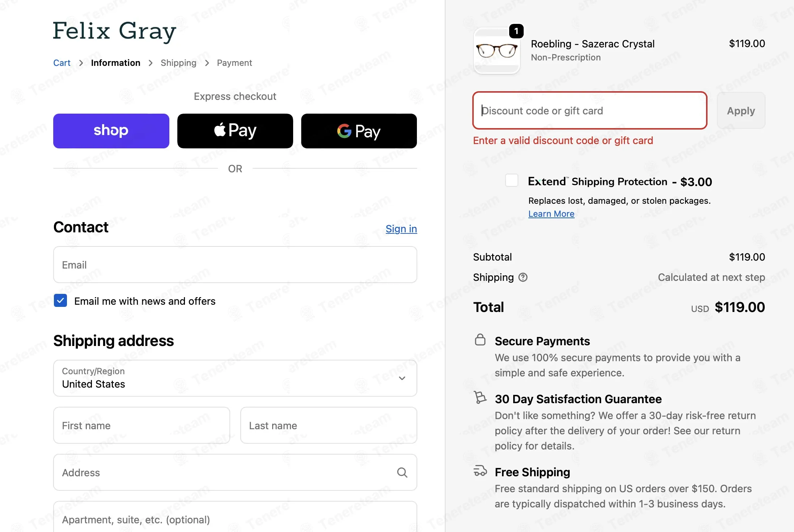This screenshot has height=532, width=794.
Task: Click the 30 Day Satisfaction Guarantee heading
Action: pyautogui.click(x=578, y=399)
